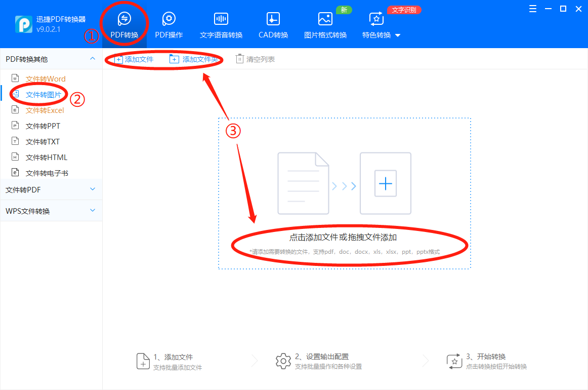Open 图片格式转换 tab

click(325, 25)
